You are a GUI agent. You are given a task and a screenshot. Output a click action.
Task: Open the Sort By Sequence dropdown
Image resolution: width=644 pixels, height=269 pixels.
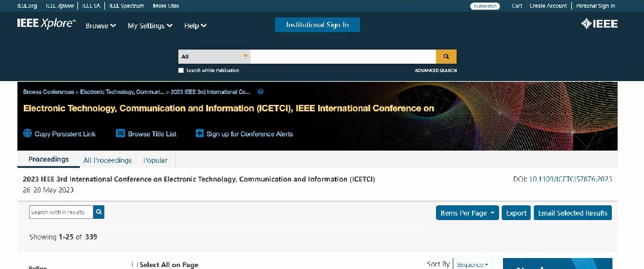(x=473, y=264)
